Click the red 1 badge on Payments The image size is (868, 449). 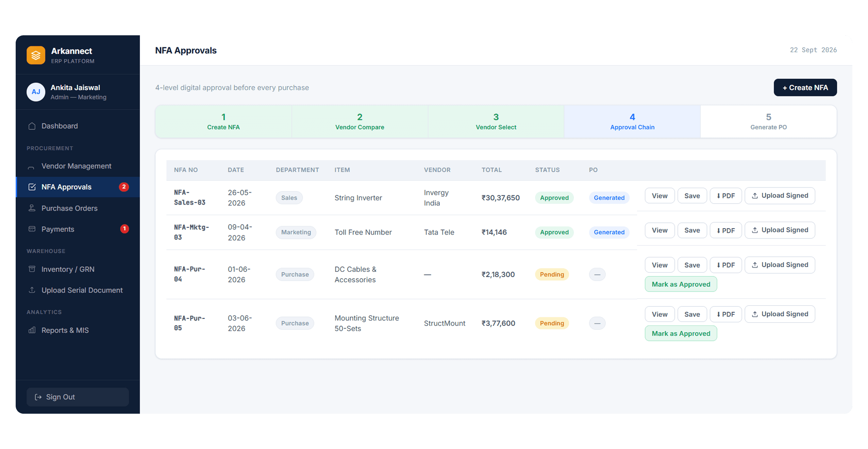click(x=124, y=229)
